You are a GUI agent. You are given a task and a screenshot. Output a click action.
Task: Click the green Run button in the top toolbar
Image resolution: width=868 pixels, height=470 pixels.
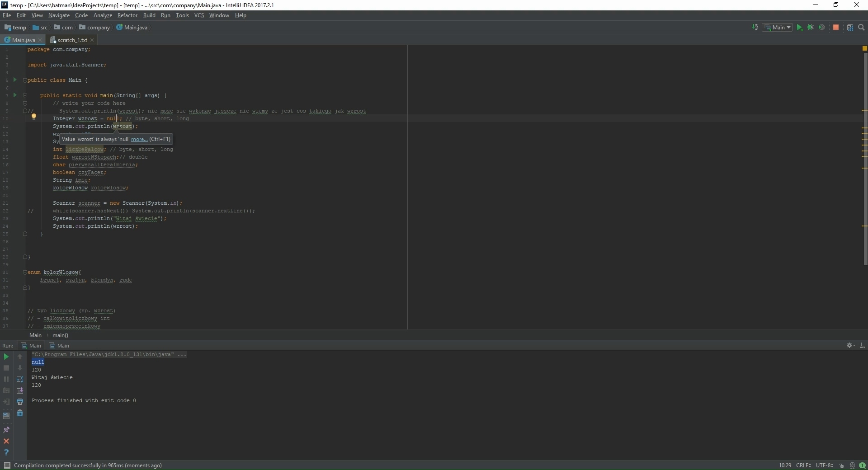799,28
